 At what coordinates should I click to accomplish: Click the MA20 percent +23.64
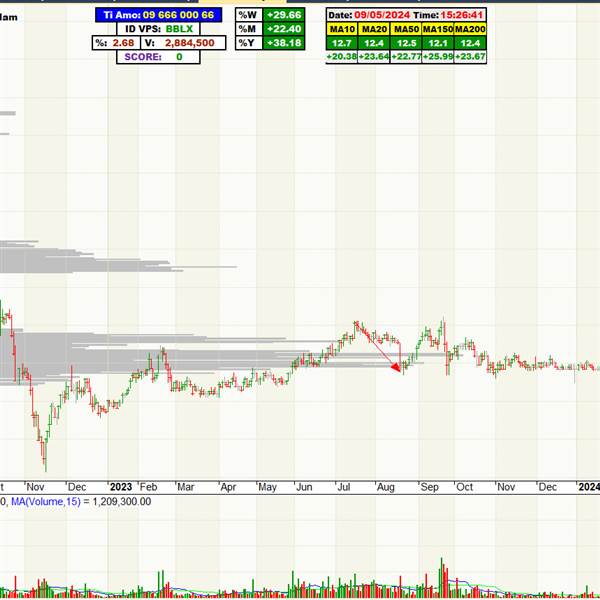tap(374, 57)
